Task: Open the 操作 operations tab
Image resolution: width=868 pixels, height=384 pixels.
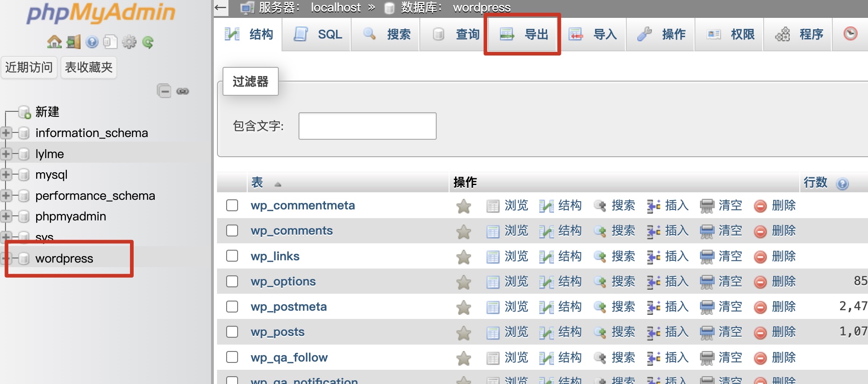Action: click(661, 34)
